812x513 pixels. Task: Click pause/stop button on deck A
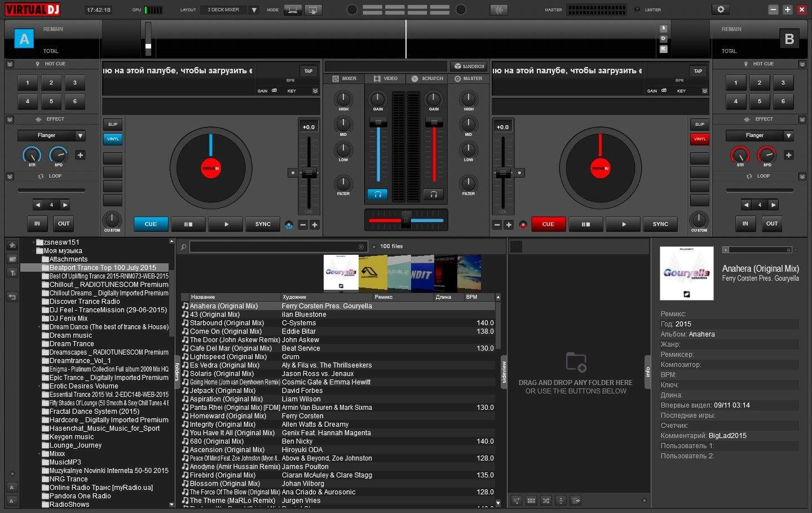tap(188, 224)
